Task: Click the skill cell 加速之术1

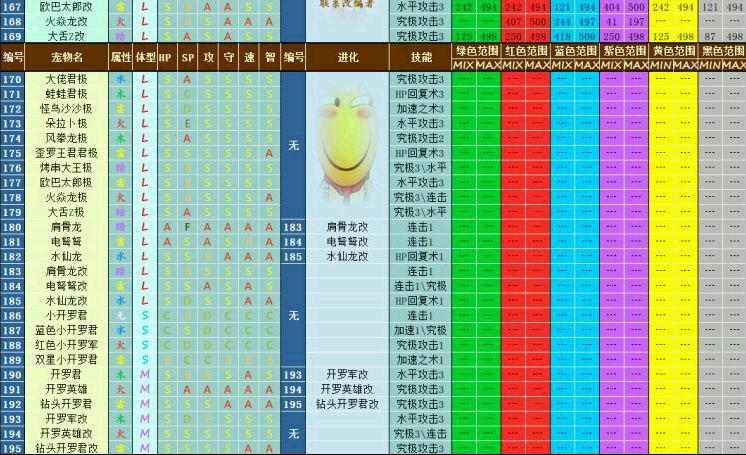Action: [421, 360]
